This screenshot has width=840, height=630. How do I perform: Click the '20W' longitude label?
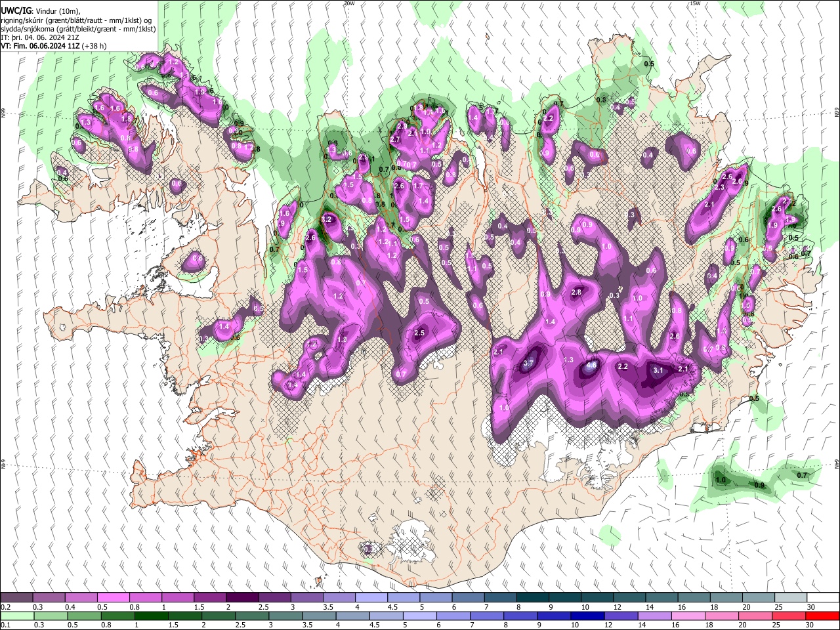(349, 3)
